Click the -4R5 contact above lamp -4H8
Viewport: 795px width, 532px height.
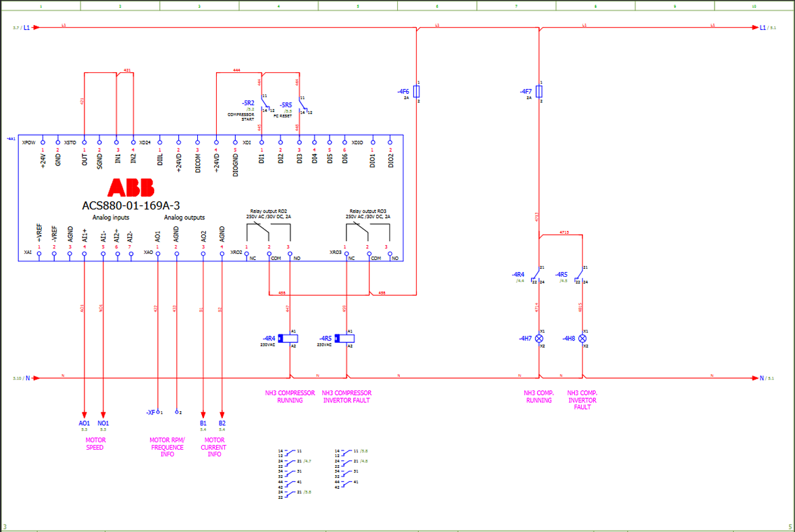click(x=579, y=275)
